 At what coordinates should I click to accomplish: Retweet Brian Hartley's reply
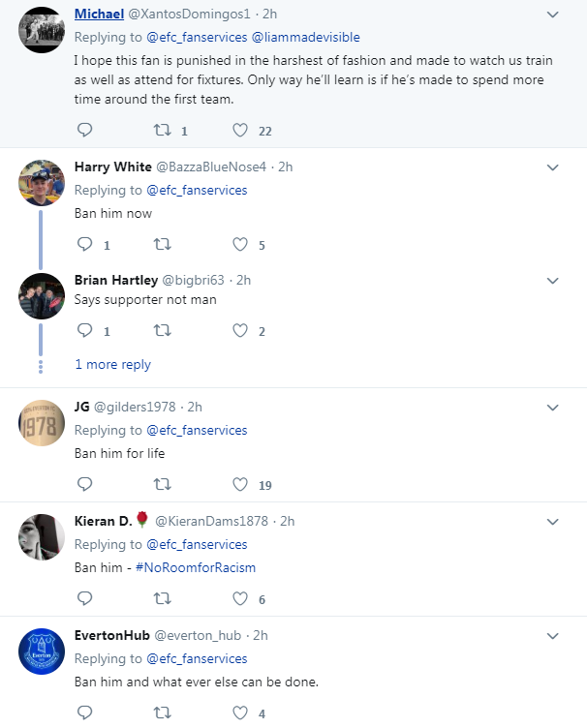coord(163,330)
